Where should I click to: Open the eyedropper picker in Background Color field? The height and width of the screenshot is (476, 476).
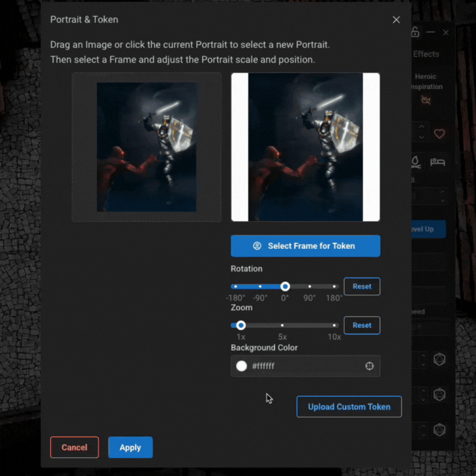[x=369, y=366]
